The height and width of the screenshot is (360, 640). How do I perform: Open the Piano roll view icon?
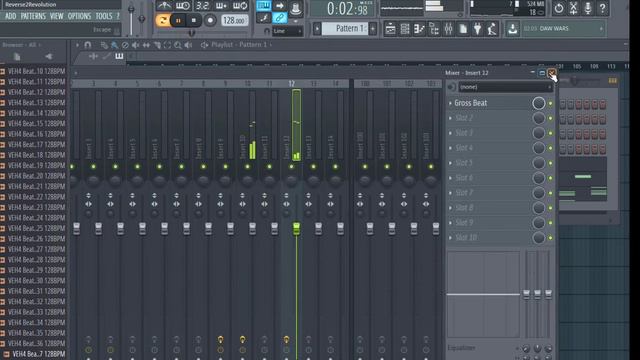click(x=419, y=29)
